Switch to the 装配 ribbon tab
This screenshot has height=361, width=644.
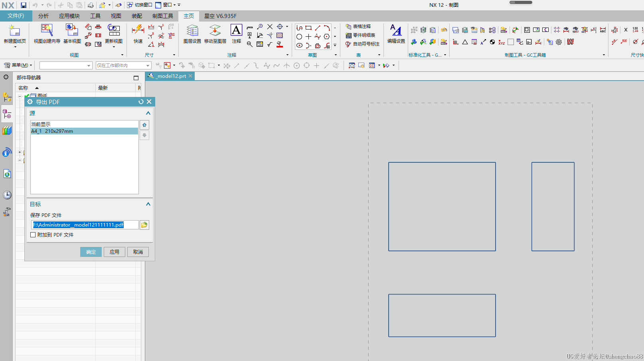click(137, 16)
